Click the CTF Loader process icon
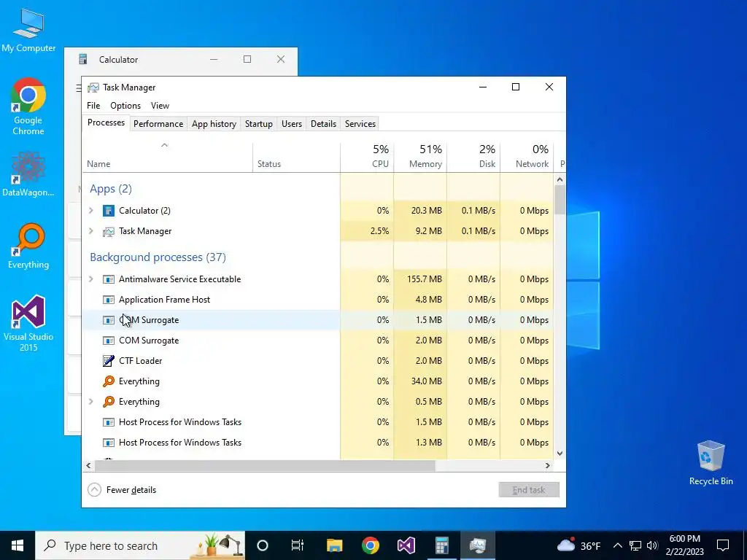 click(x=109, y=360)
